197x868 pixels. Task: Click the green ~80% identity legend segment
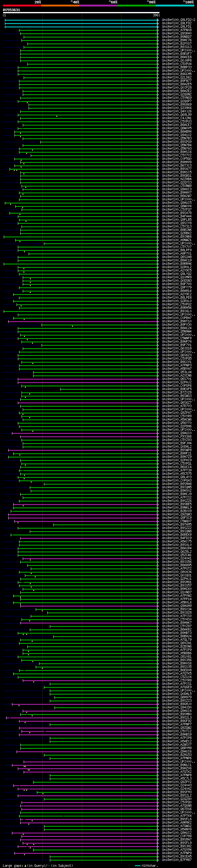coord(137,6)
